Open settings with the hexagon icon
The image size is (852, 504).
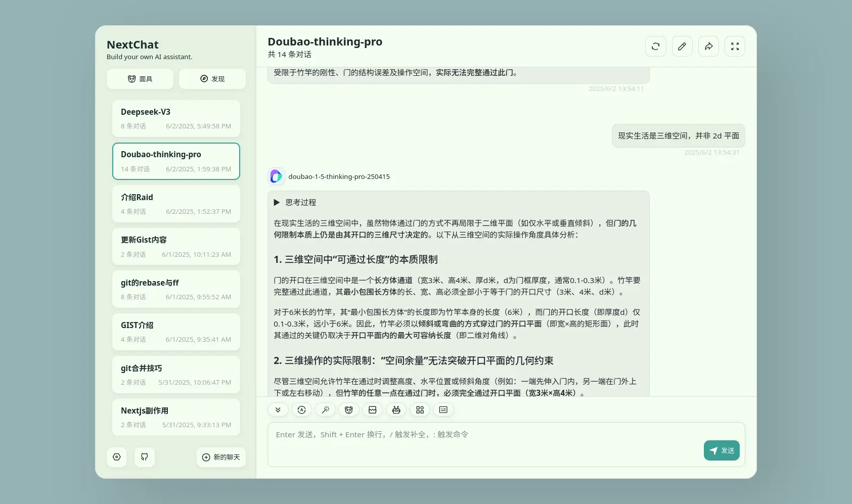pyautogui.click(x=117, y=457)
